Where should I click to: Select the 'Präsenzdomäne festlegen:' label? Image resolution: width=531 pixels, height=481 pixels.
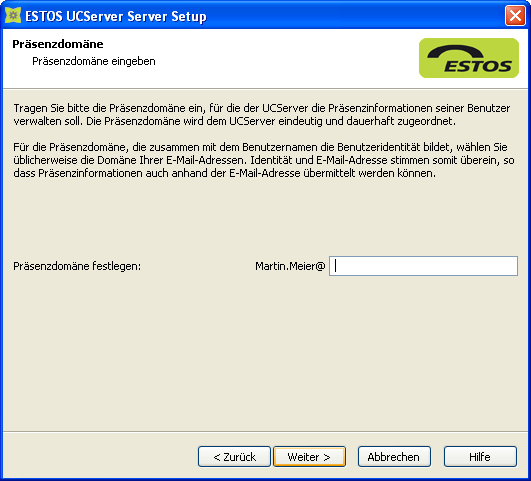(x=77, y=266)
